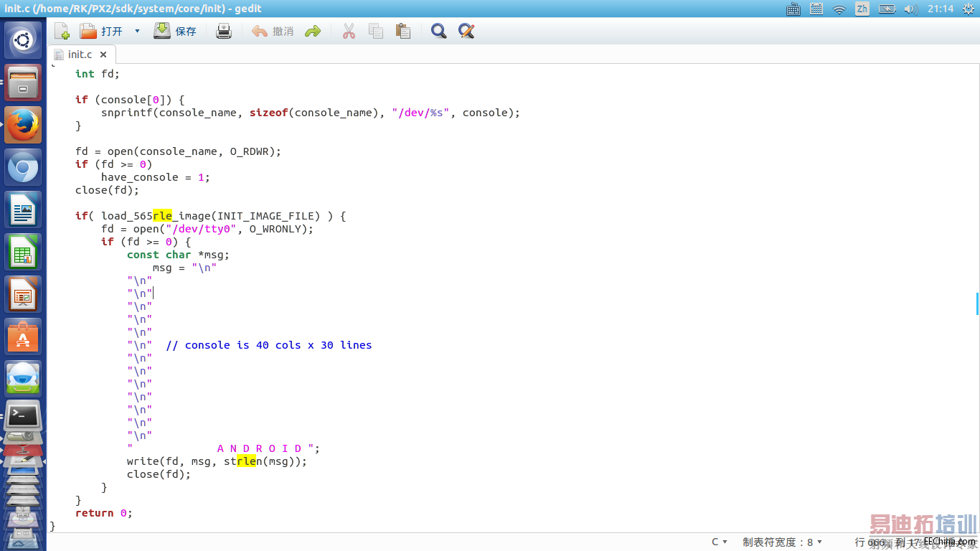The image size is (980, 551).
Task: Cut the selected text with scissors icon
Action: [349, 31]
